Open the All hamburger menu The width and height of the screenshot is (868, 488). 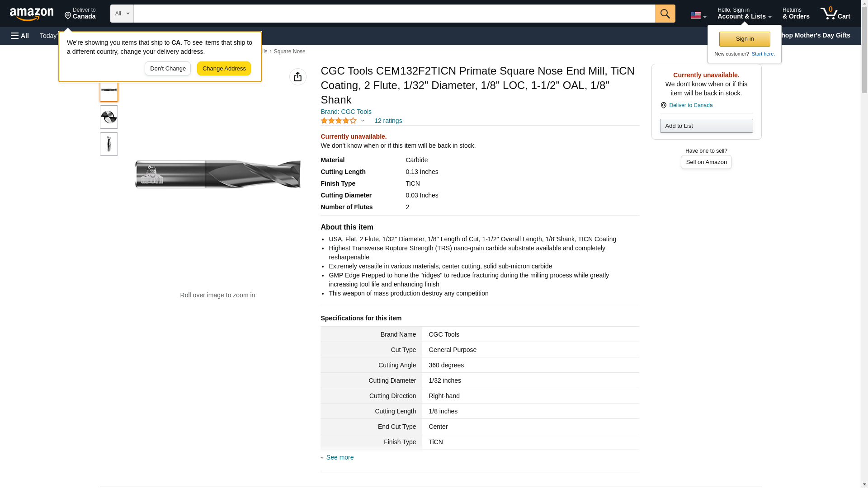20,36
